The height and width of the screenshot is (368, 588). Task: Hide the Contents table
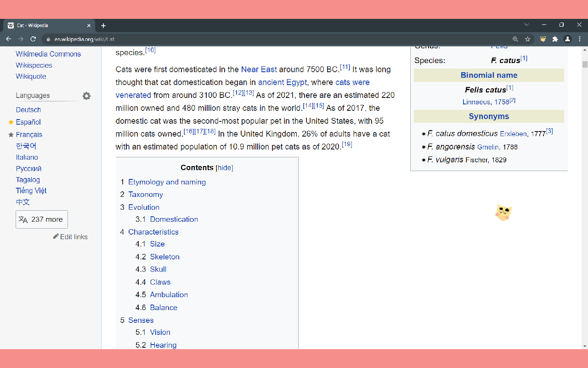(x=225, y=168)
